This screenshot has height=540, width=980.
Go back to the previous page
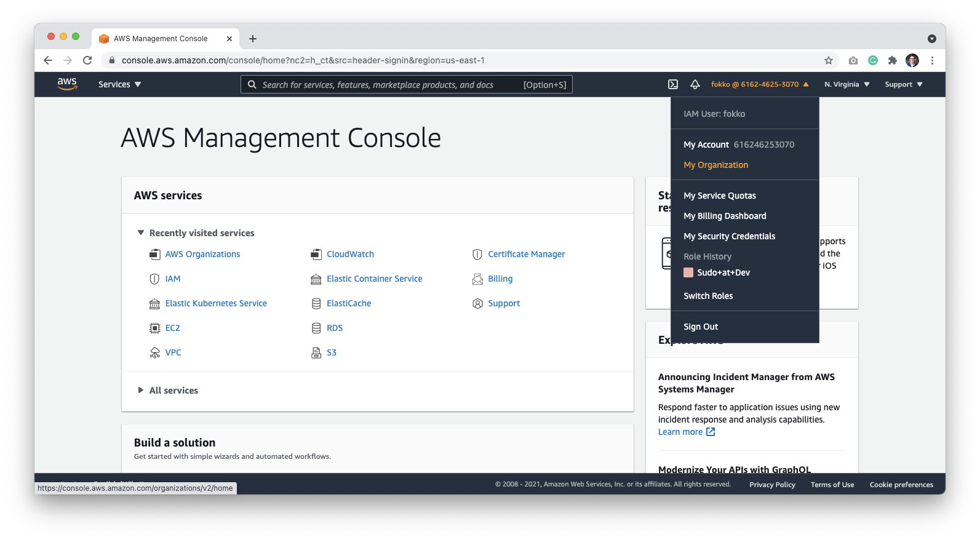[x=48, y=60]
